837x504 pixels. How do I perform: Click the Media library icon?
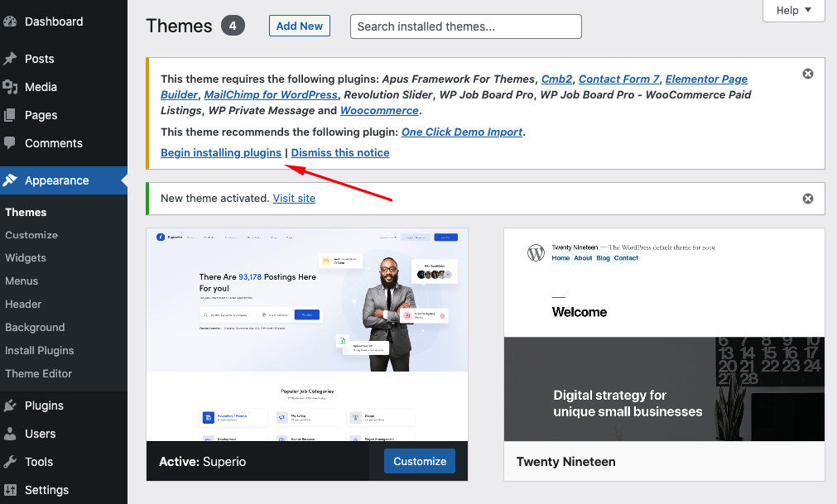10,87
